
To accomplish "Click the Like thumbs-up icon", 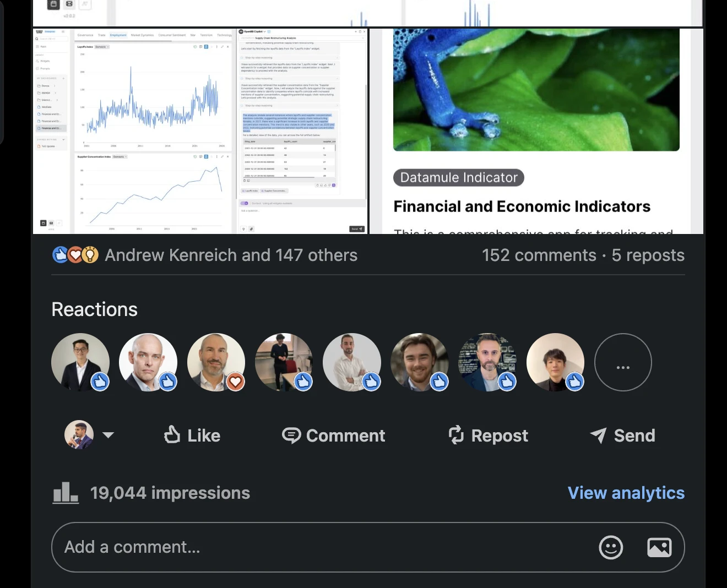I will pos(172,435).
